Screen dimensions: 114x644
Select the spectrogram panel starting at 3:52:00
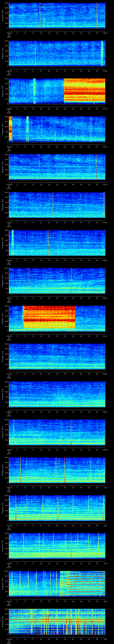57,167
